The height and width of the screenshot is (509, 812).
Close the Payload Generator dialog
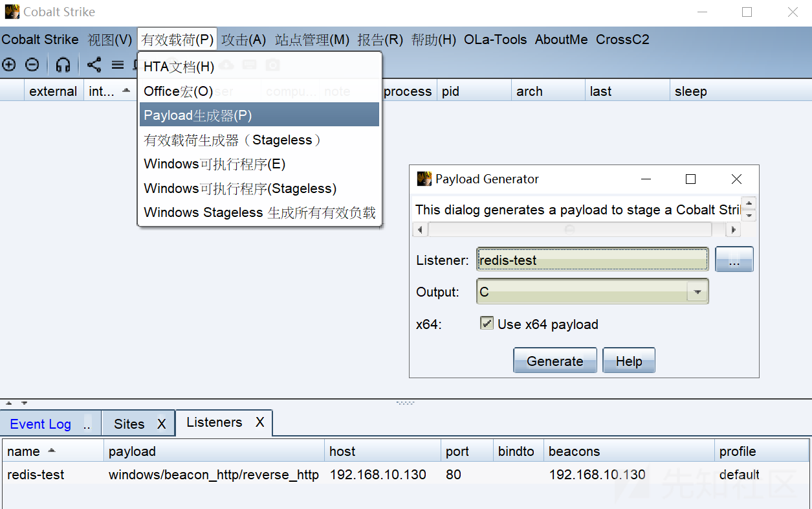point(736,179)
